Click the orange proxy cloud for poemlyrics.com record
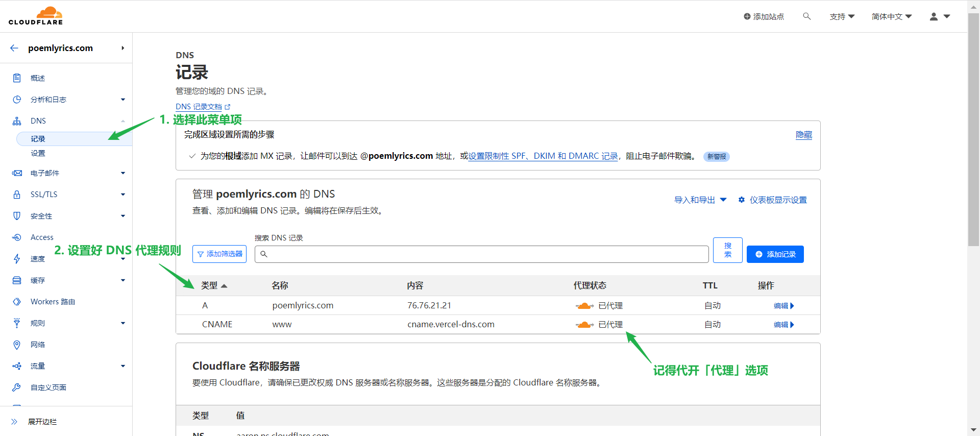This screenshot has width=980, height=436. coord(584,306)
